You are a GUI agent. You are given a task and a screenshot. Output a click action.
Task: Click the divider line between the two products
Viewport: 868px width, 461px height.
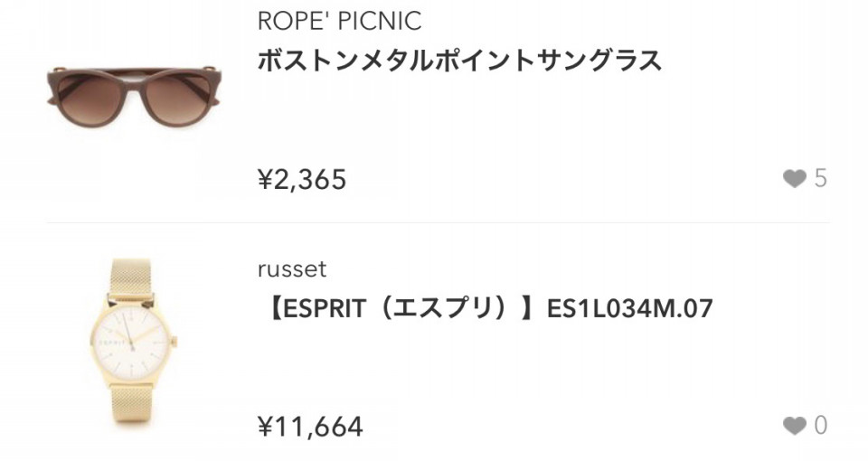point(438,223)
